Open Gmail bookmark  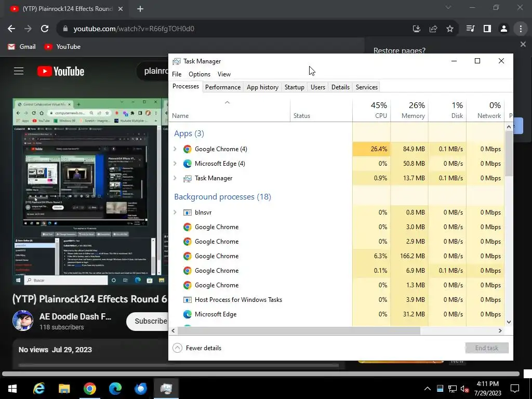(x=22, y=47)
